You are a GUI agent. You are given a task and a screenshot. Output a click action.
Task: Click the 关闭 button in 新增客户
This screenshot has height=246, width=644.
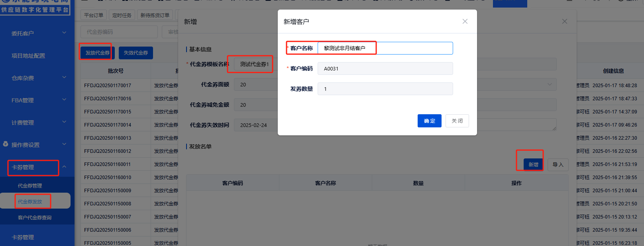pos(457,121)
